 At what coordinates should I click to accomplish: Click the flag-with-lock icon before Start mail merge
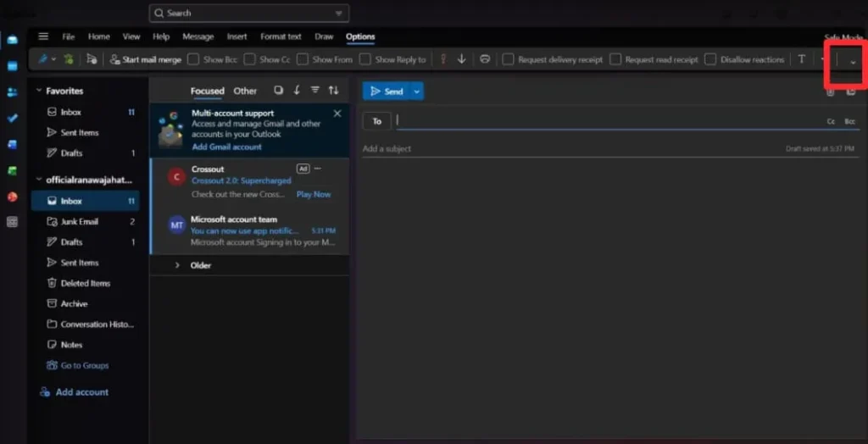point(92,59)
